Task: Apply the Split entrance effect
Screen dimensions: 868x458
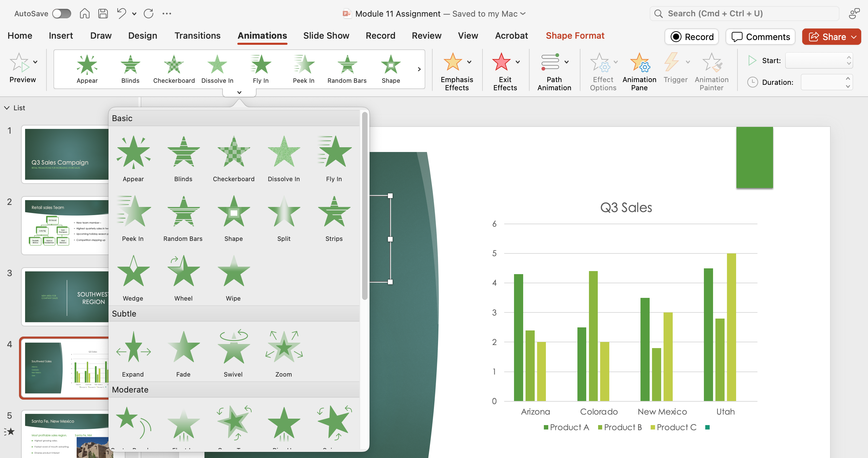Action: click(284, 218)
